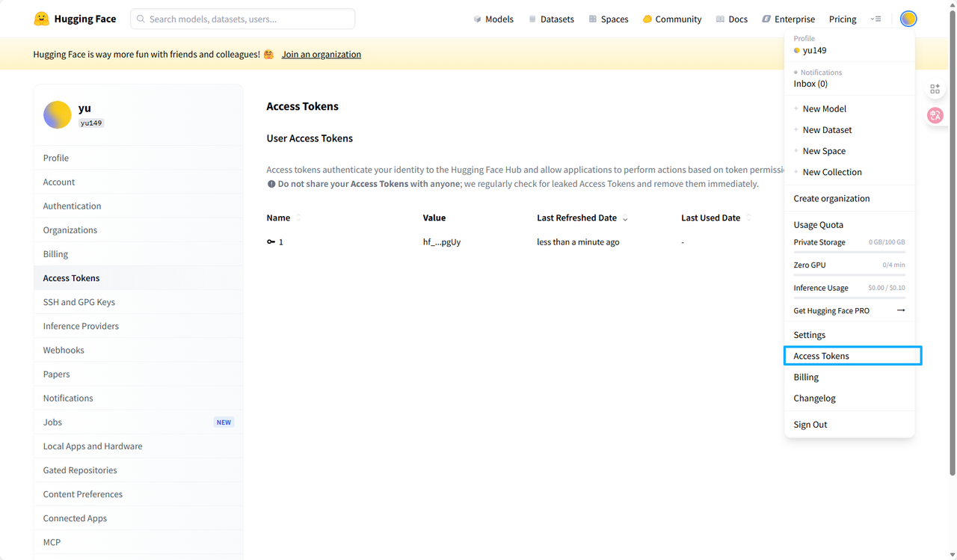Open Enterprise in top navigation
The width and height of the screenshot is (957, 560).
point(789,19)
